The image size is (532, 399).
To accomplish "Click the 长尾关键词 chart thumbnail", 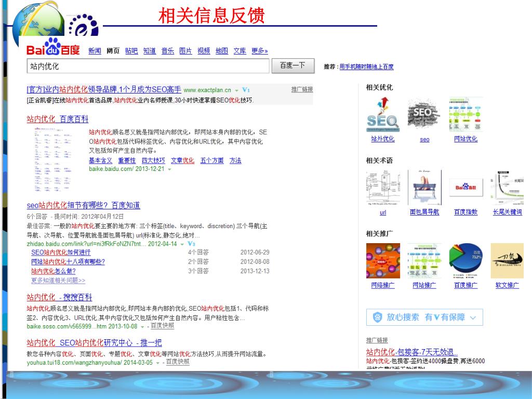I will 507,188.
